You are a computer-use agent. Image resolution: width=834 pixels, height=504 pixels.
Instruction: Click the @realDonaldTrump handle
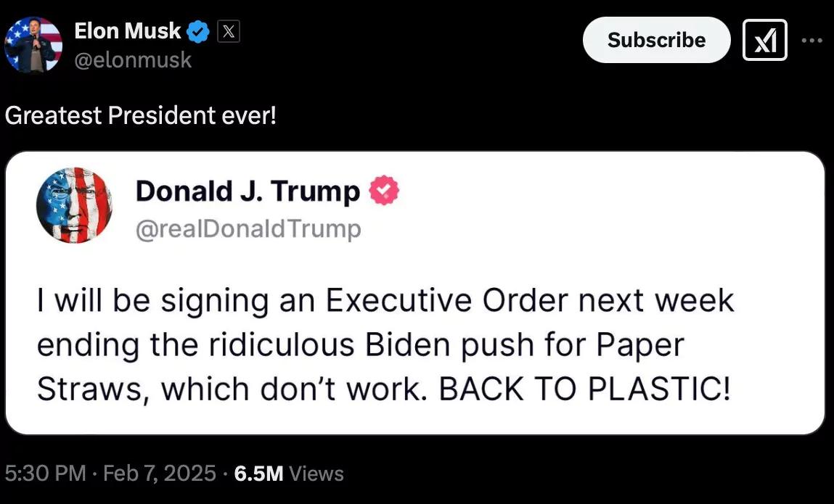tap(248, 229)
